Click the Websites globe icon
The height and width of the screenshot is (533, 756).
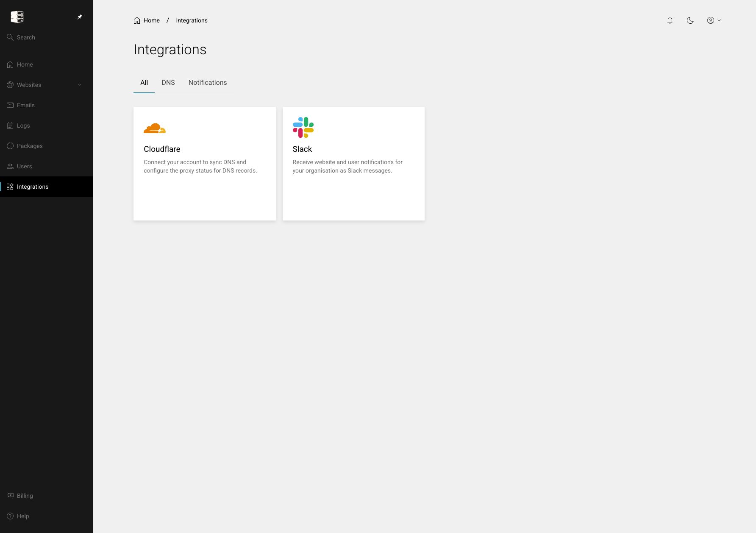tap(10, 85)
